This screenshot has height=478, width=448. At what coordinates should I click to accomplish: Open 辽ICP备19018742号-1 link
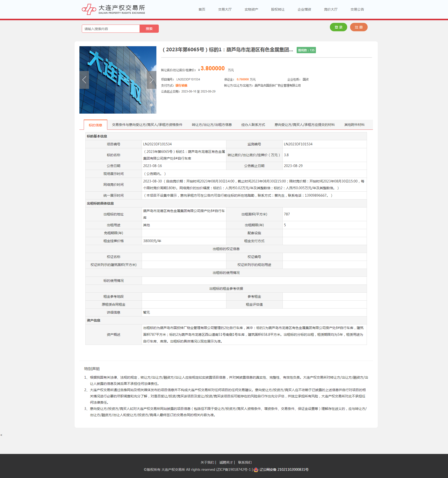(233, 470)
